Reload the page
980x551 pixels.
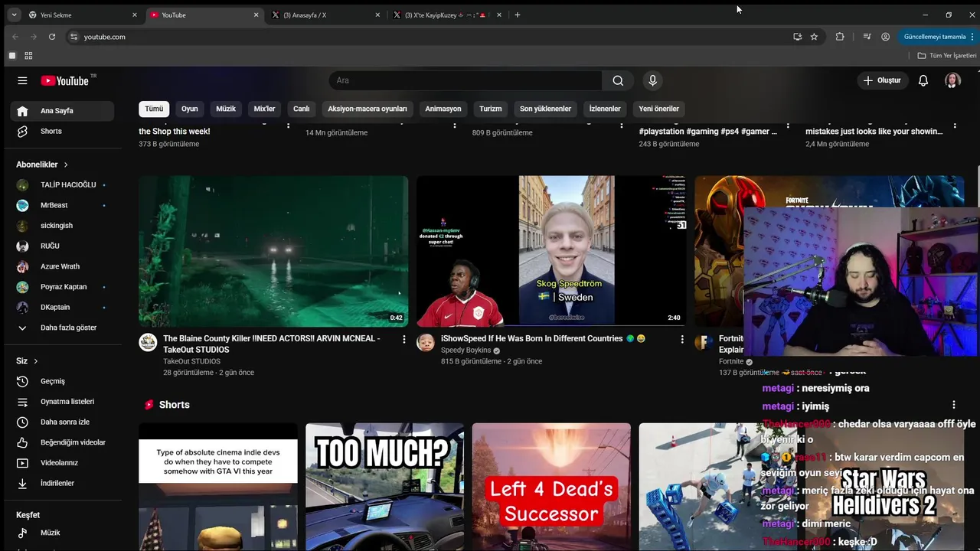(x=52, y=37)
